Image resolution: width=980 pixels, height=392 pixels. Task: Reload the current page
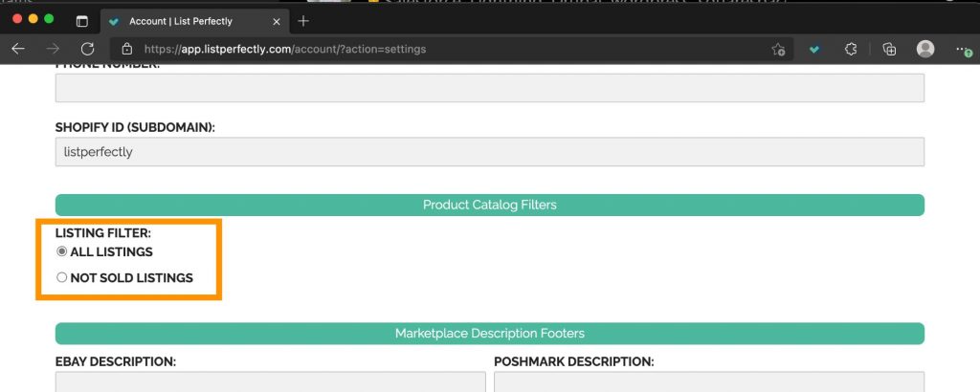pyautogui.click(x=87, y=49)
